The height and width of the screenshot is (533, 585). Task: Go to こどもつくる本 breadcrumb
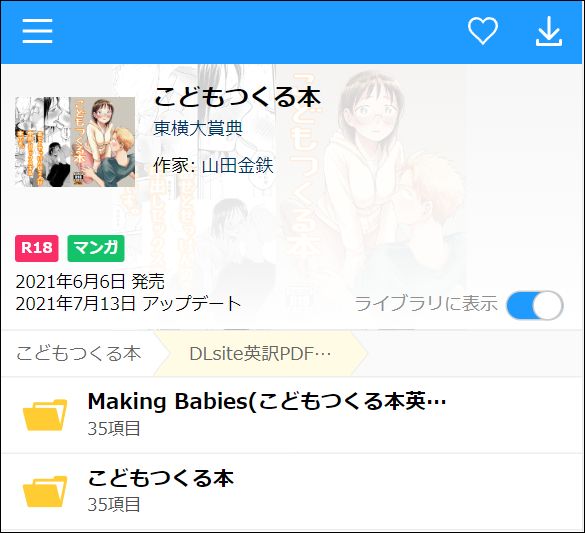78,353
